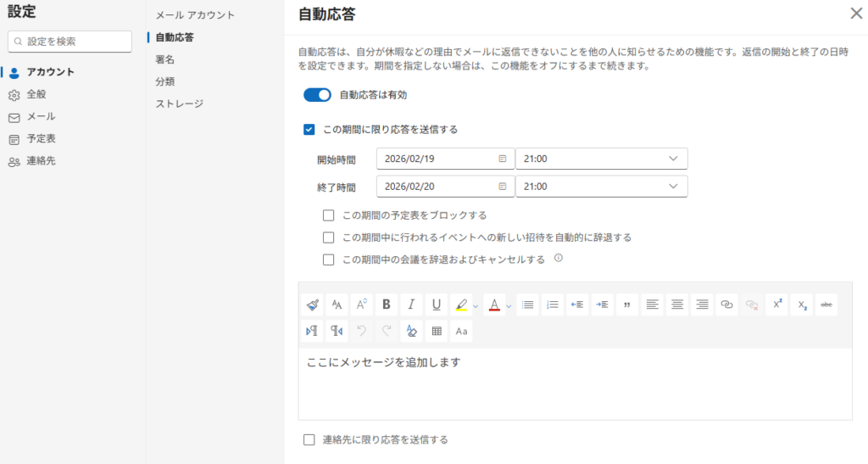Apply yellow highlight color to text

460,305
